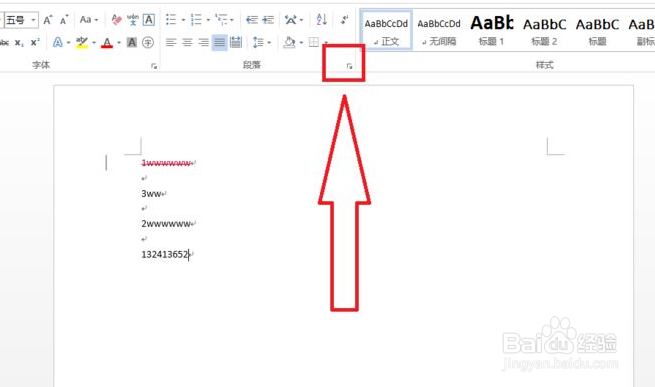This screenshot has width=655, height=387.
Task: Align text left
Action: point(171,42)
